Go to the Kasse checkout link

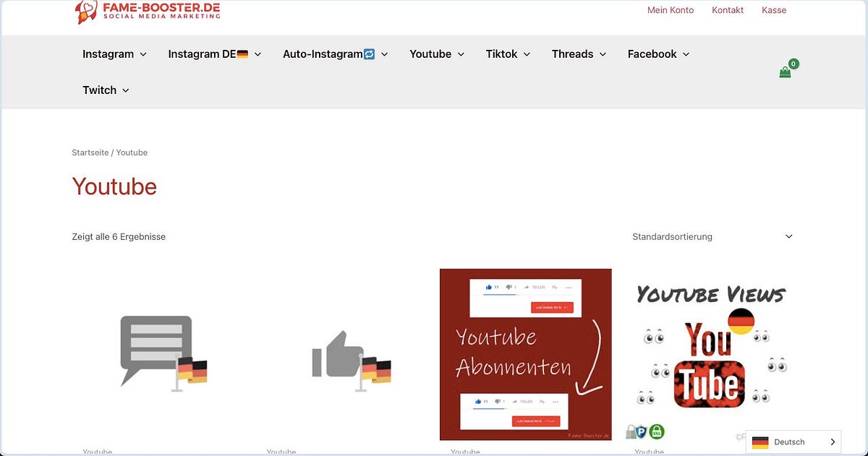pos(774,10)
